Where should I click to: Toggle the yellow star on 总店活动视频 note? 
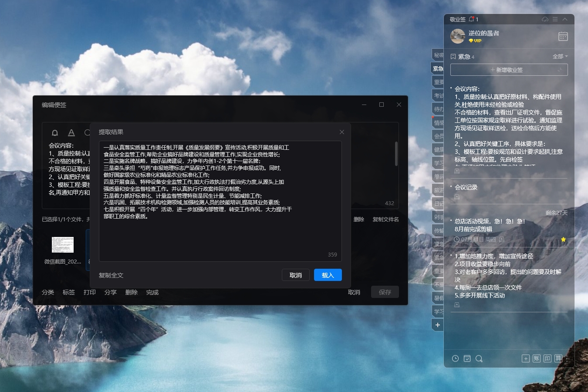(x=563, y=240)
